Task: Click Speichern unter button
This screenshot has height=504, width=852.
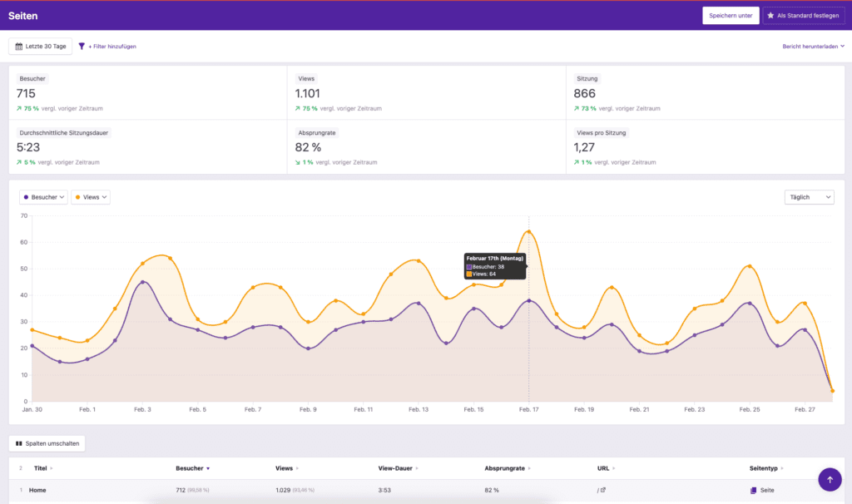Action: click(x=731, y=15)
